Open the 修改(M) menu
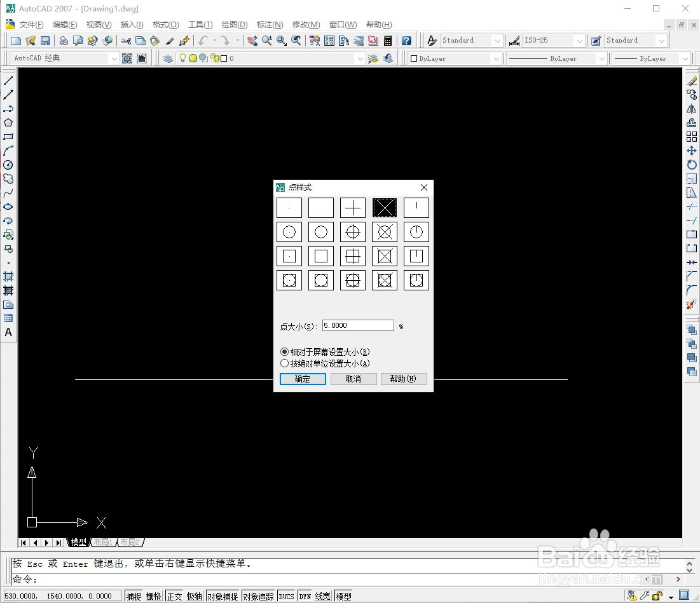700x603 pixels. (306, 25)
